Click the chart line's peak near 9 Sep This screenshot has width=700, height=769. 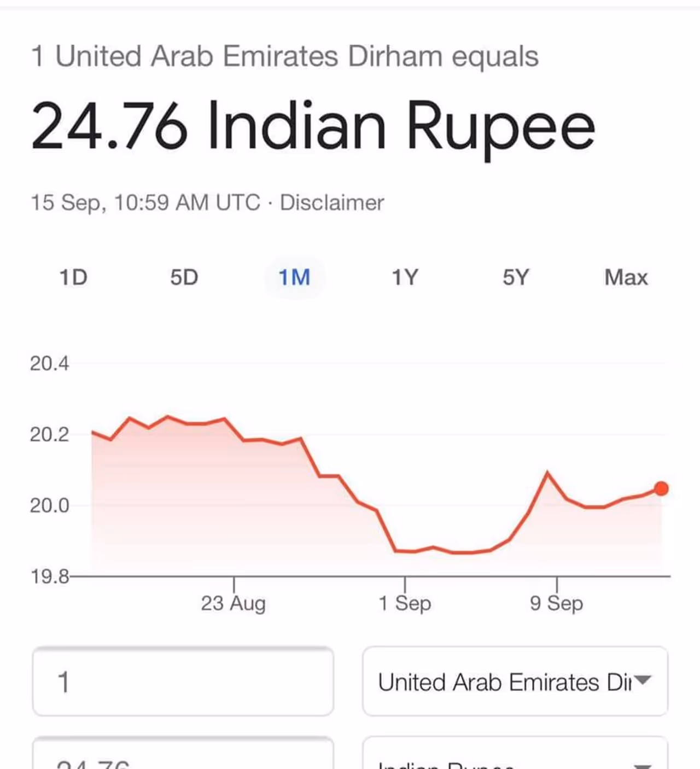pyautogui.click(x=547, y=473)
